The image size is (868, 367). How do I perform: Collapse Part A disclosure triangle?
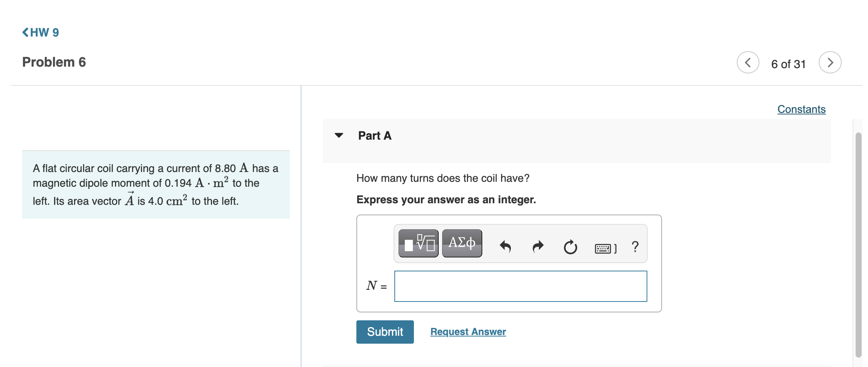tap(339, 136)
